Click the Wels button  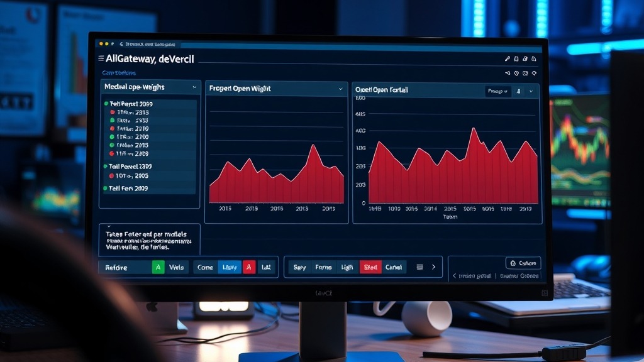point(177,267)
